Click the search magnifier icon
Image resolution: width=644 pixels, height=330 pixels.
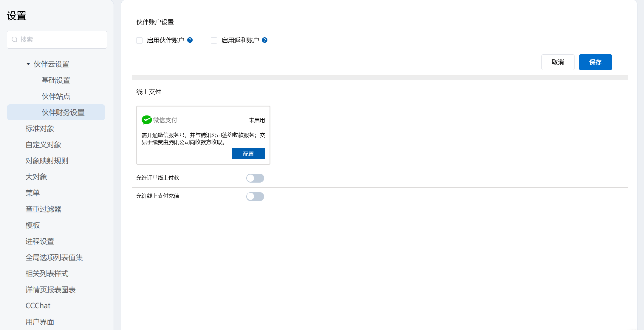click(x=14, y=39)
